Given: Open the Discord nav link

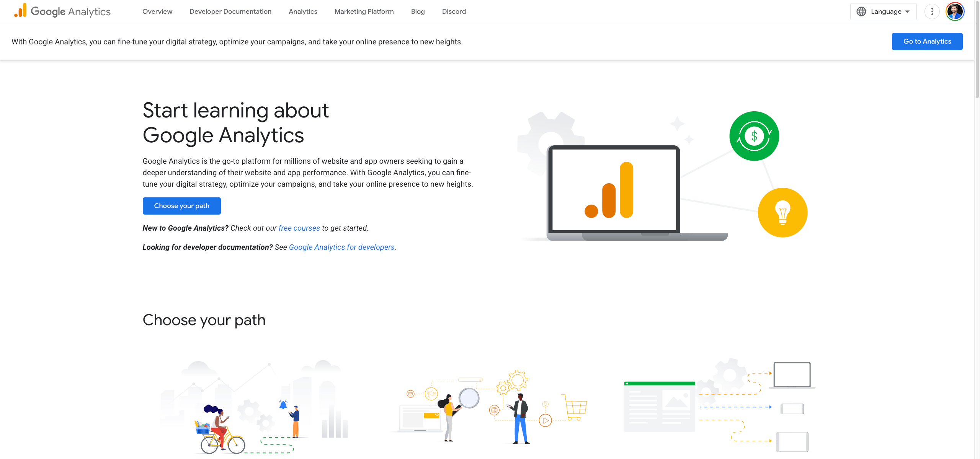Looking at the screenshot, I should [x=454, y=11].
